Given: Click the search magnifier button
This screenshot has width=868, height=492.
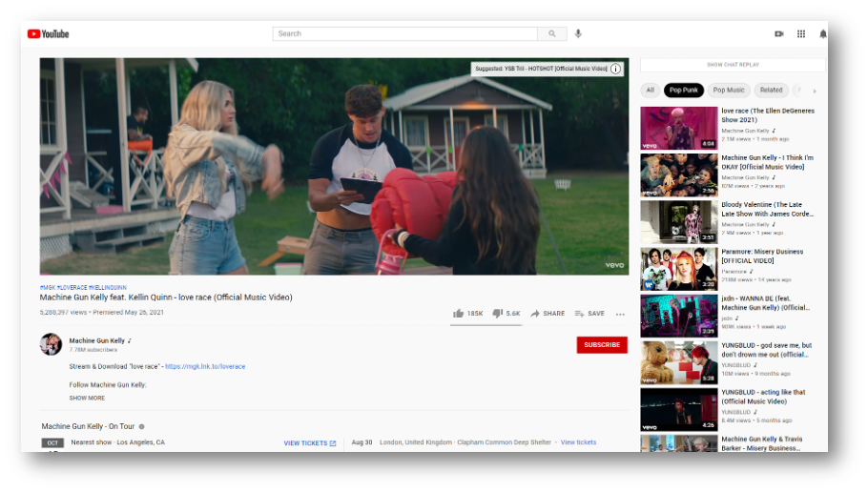Looking at the screenshot, I should click(x=552, y=33).
